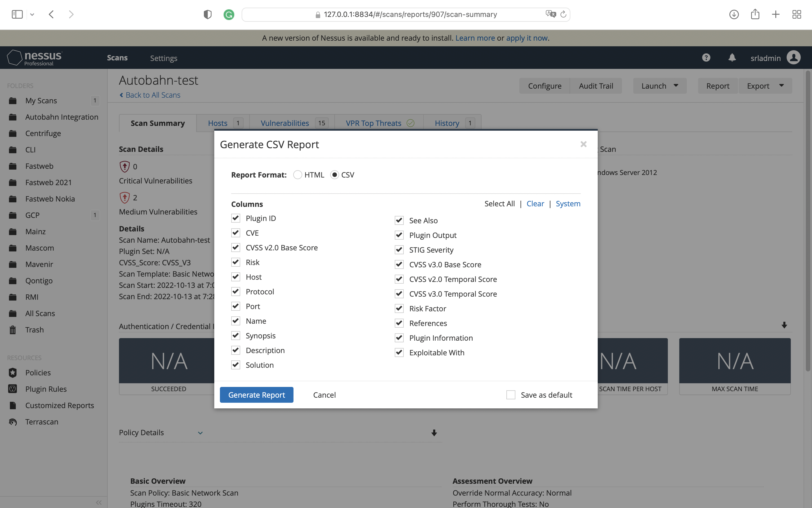Image resolution: width=812 pixels, height=508 pixels.
Task: Open the Customized Reports document icon
Action: 13,405
